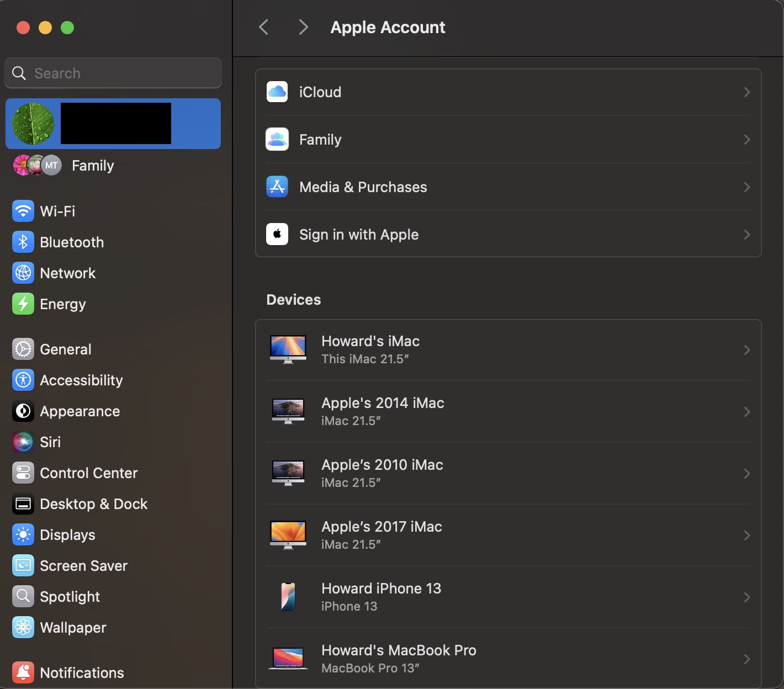Click the Network globe icon
Screen dimensions: 784x689
(x=23, y=273)
